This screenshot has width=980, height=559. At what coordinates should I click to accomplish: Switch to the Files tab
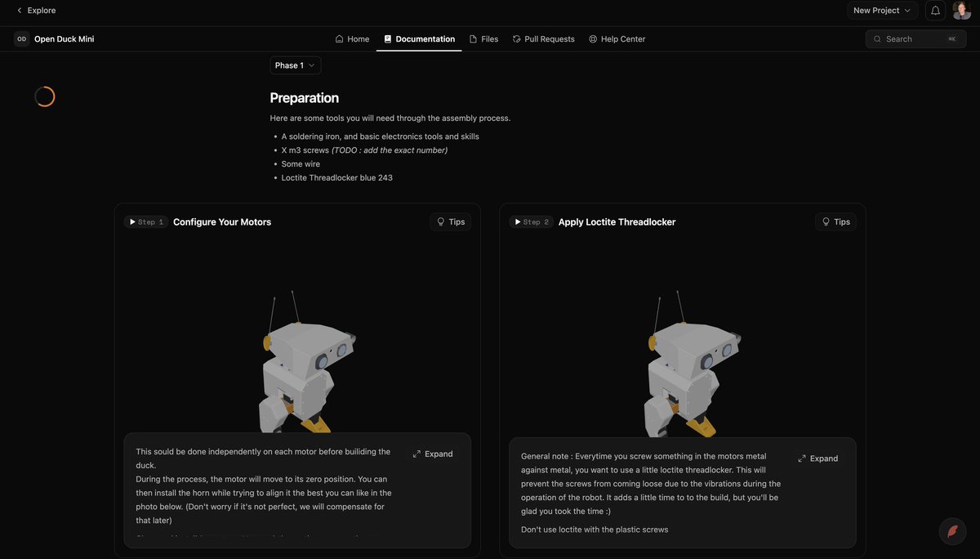483,38
